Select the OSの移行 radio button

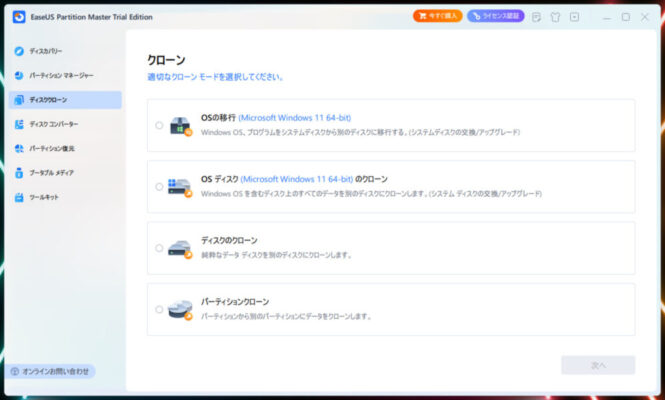pos(159,125)
